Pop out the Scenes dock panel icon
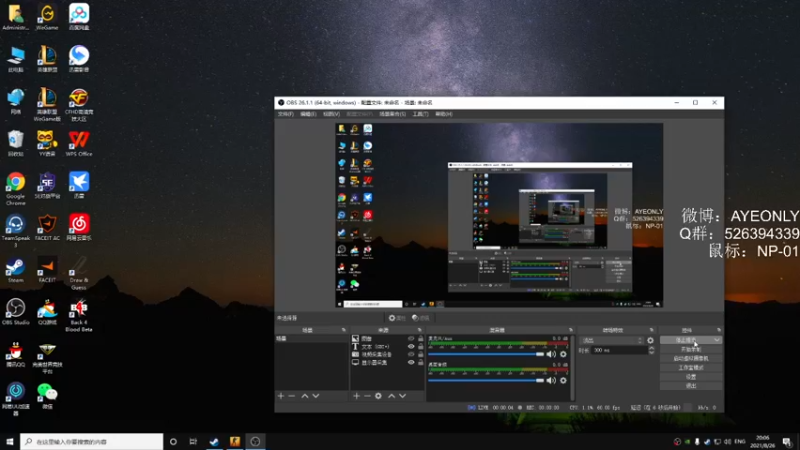The height and width of the screenshot is (450, 800). (x=343, y=331)
